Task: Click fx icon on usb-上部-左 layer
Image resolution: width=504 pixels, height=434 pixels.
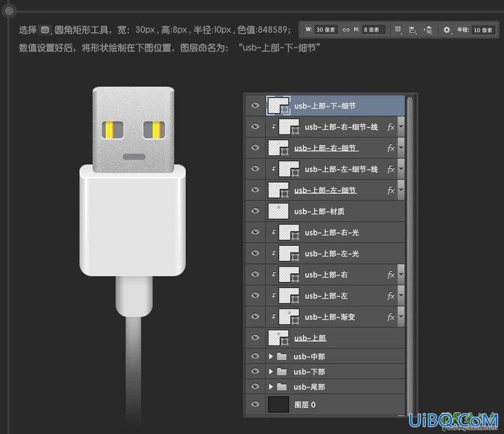Action: pyautogui.click(x=391, y=296)
